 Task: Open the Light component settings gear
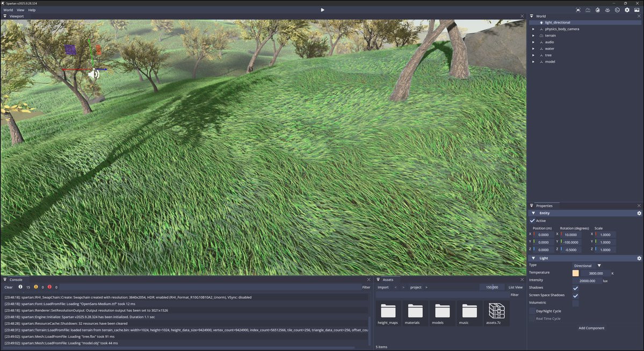(639, 258)
